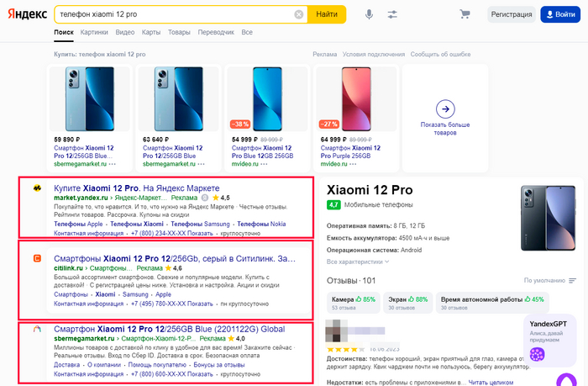Click the Телефоны Samsung sitelink
Viewport: 588px width, 386px height.
coord(200,225)
